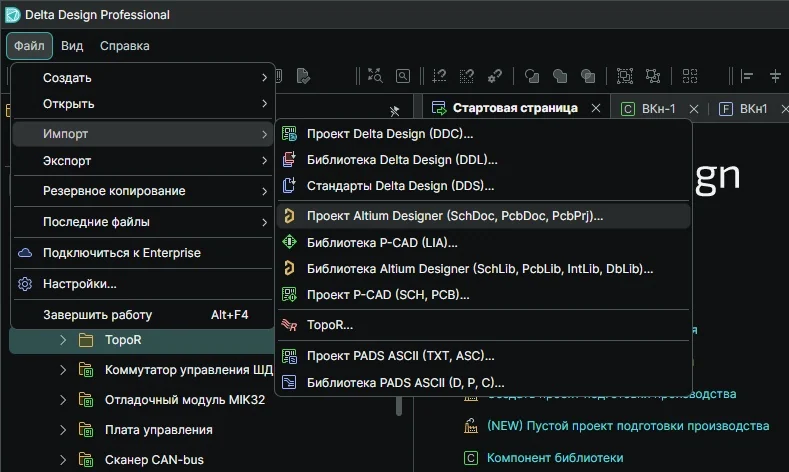Open the Файл menu
The height and width of the screenshot is (472, 789).
[29, 46]
